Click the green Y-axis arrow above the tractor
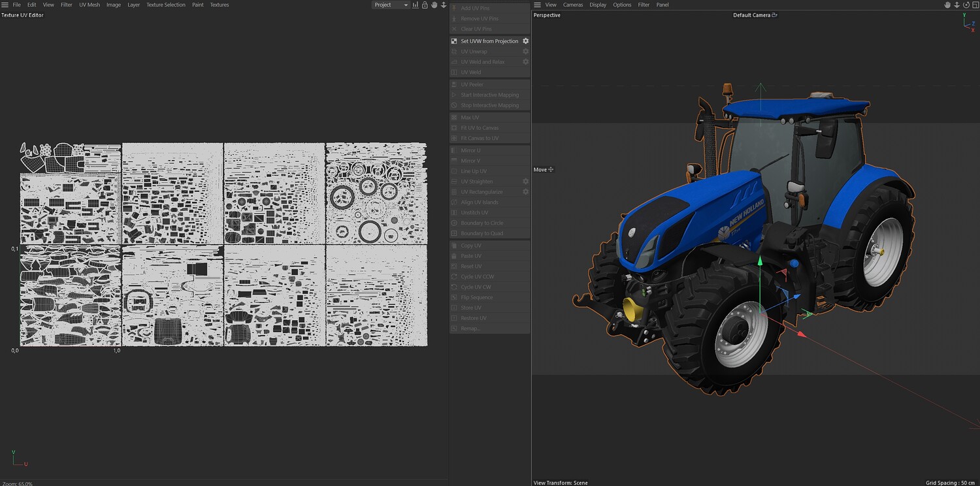 760,88
